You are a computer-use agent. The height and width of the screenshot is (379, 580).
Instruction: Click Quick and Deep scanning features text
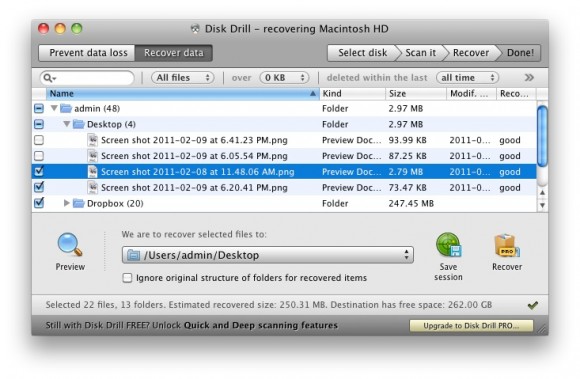(261, 325)
